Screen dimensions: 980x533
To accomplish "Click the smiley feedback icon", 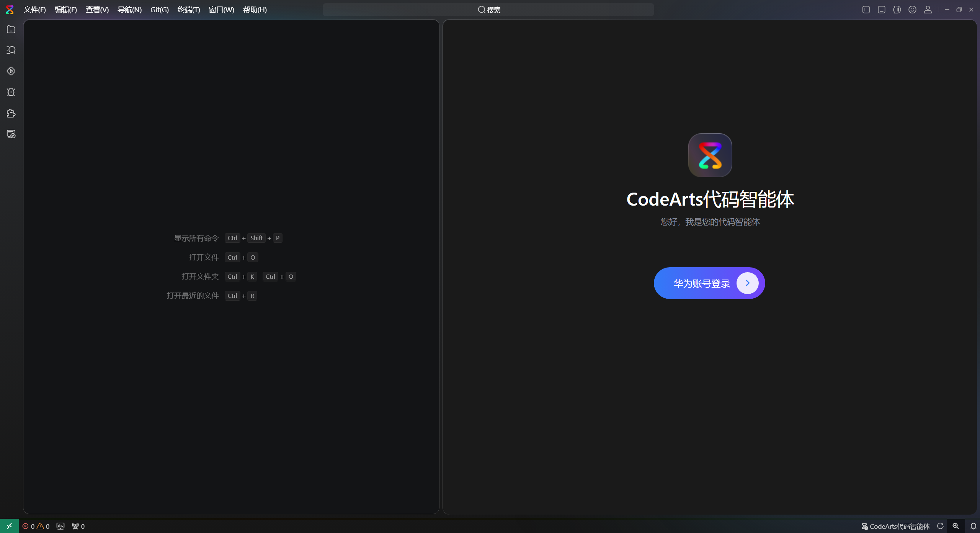I will click(x=912, y=10).
